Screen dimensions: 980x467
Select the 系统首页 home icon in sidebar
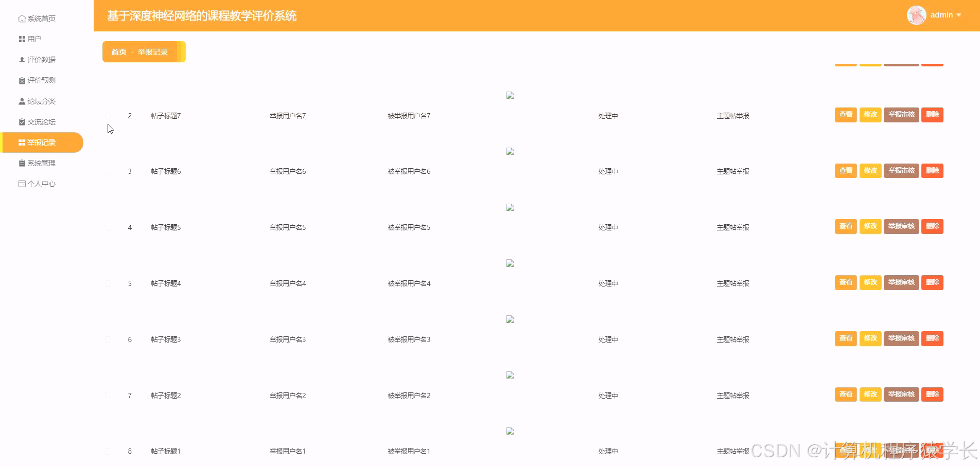pos(22,18)
